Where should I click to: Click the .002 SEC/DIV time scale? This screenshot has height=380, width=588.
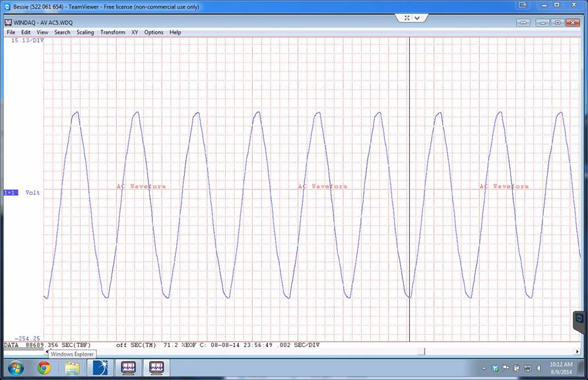point(299,345)
